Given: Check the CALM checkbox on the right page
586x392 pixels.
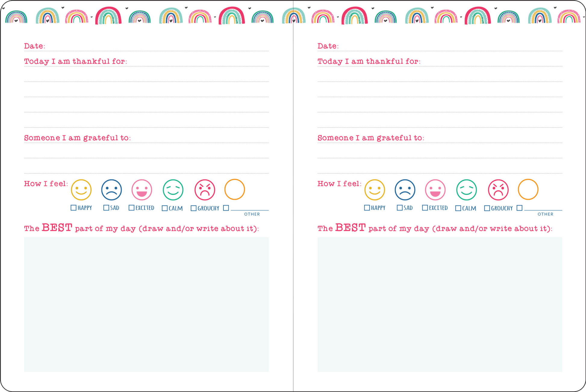Looking at the screenshot, I should tap(458, 208).
